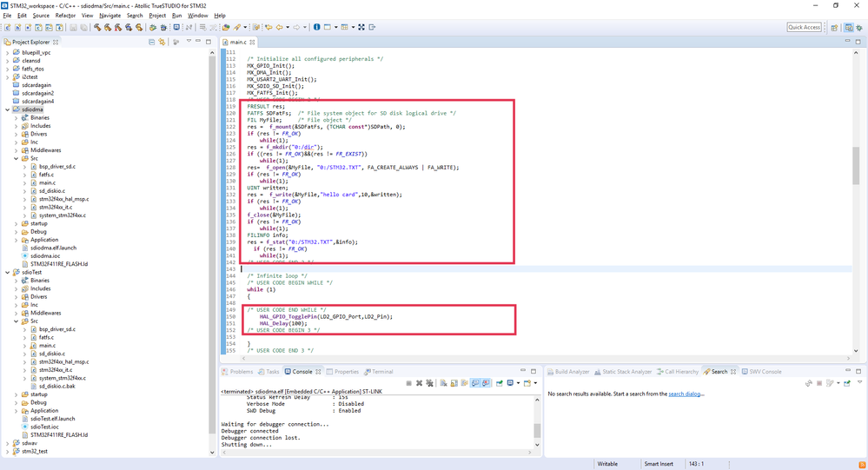The width and height of the screenshot is (868, 470).
Task: Click the editor vertical scrollbar thumb
Action: point(856,165)
